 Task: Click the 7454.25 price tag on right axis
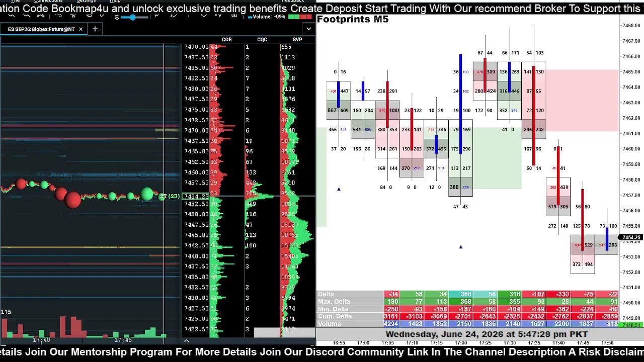(x=631, y=238)
